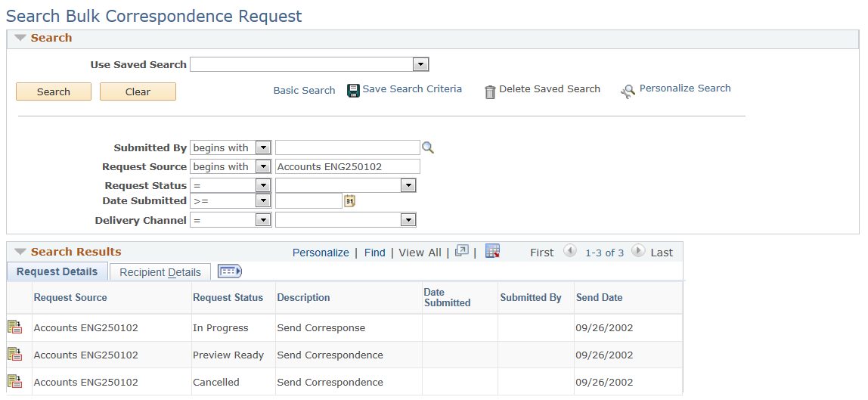Click Personalize Search link text

(685, 88)
